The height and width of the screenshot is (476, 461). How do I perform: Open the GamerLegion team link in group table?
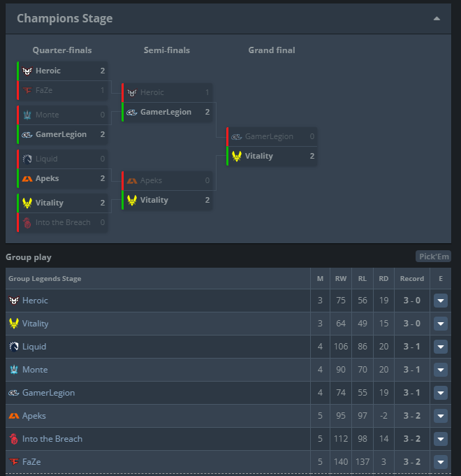click(x=48, y=393)
